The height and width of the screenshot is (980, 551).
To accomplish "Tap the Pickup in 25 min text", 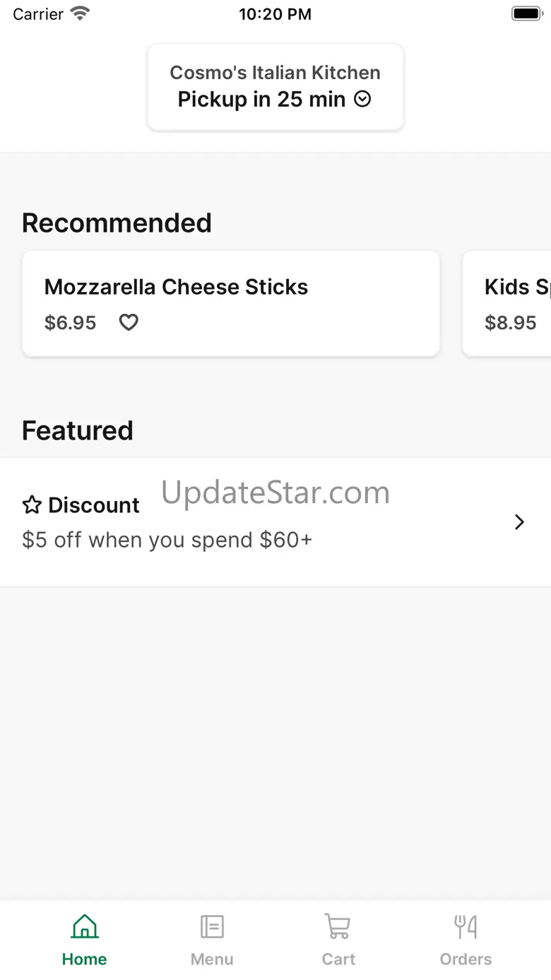I will pyautogui.click(x=261, y=100).
